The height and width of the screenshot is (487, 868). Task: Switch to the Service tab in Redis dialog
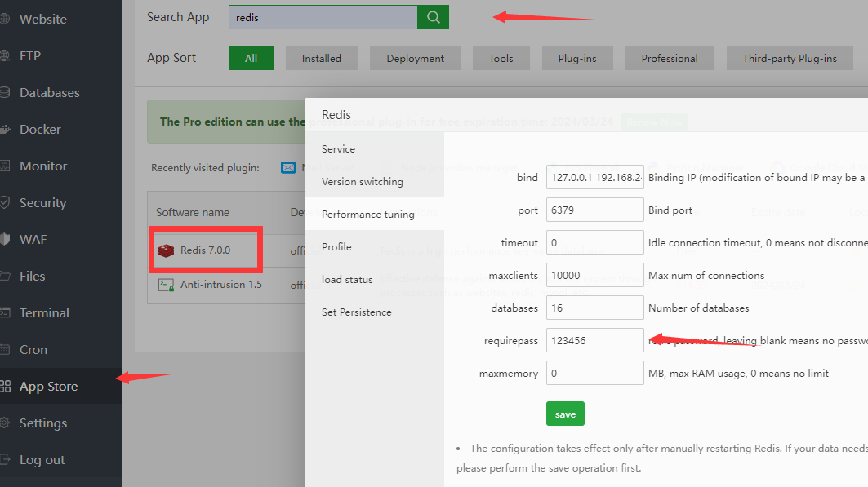pos(338,149)
